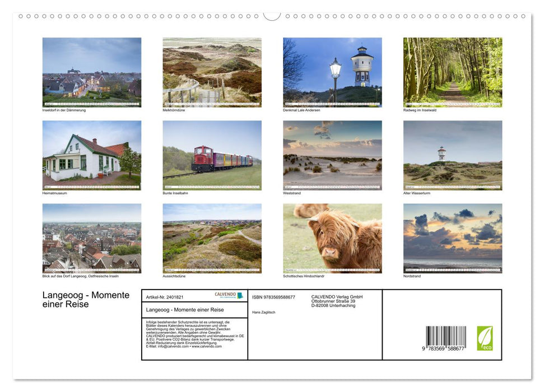
Task: Click caption 'Schottisches Hochlandrind'
Action: 304,276
